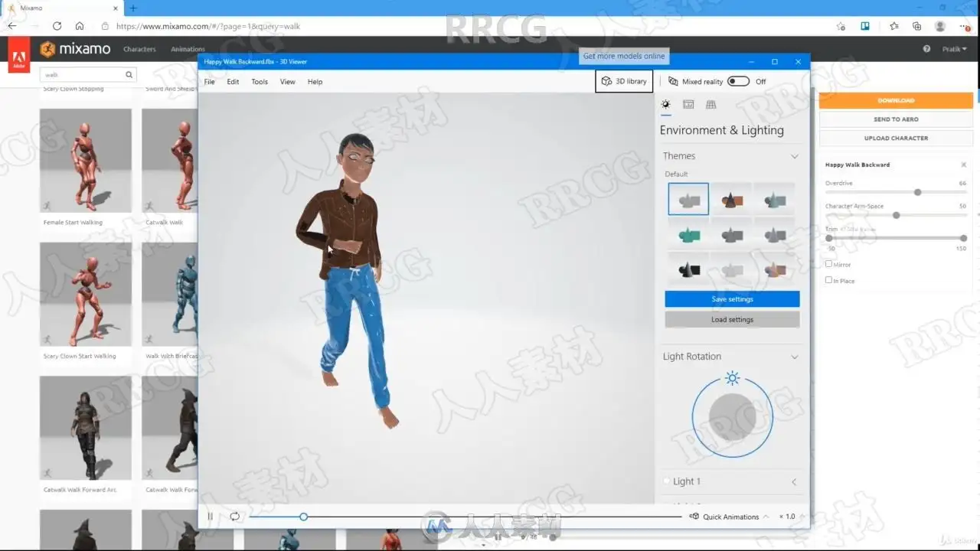Select the default gray theme thumbnail

click(688, 199)
